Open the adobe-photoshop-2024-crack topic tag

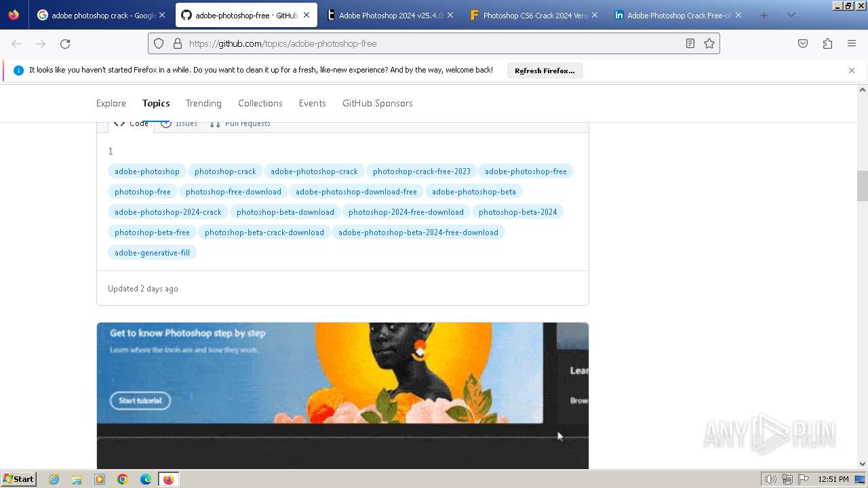pyautogui.click(x=168, y=212)
